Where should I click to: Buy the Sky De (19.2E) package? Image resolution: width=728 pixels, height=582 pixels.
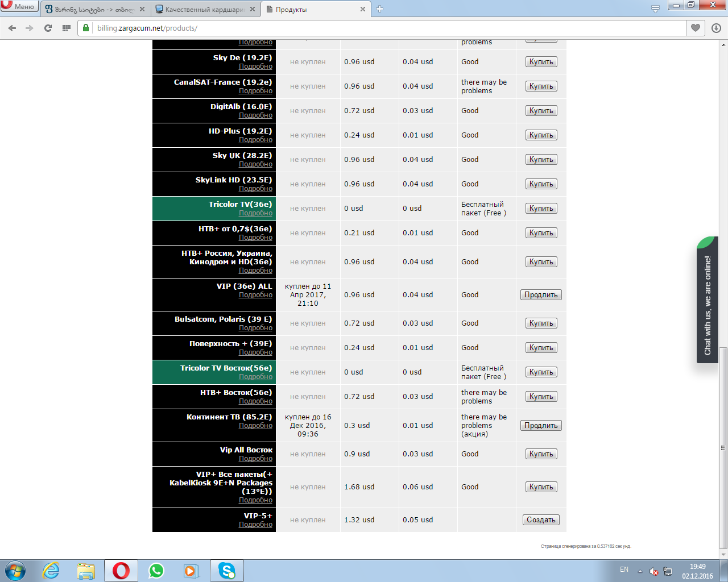541,62
